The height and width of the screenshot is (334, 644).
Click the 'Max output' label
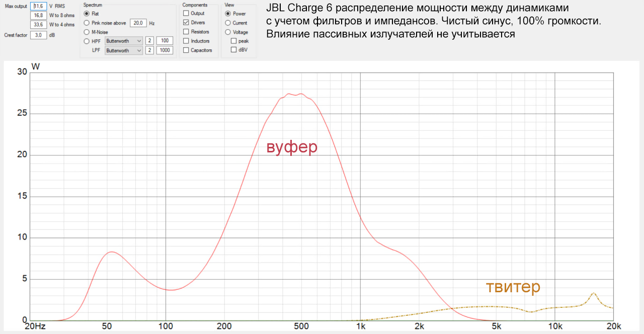[x=16, y=6]
